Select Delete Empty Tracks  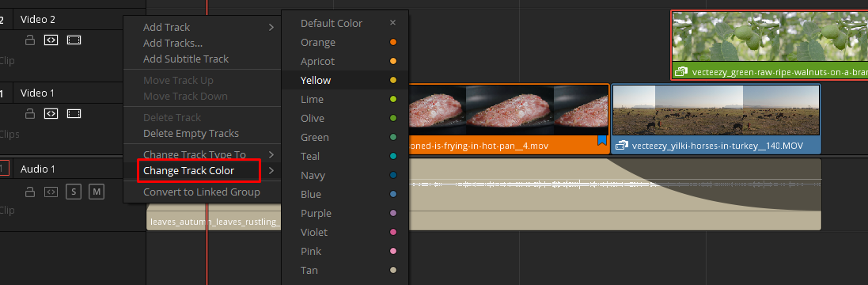pos(202,133)
